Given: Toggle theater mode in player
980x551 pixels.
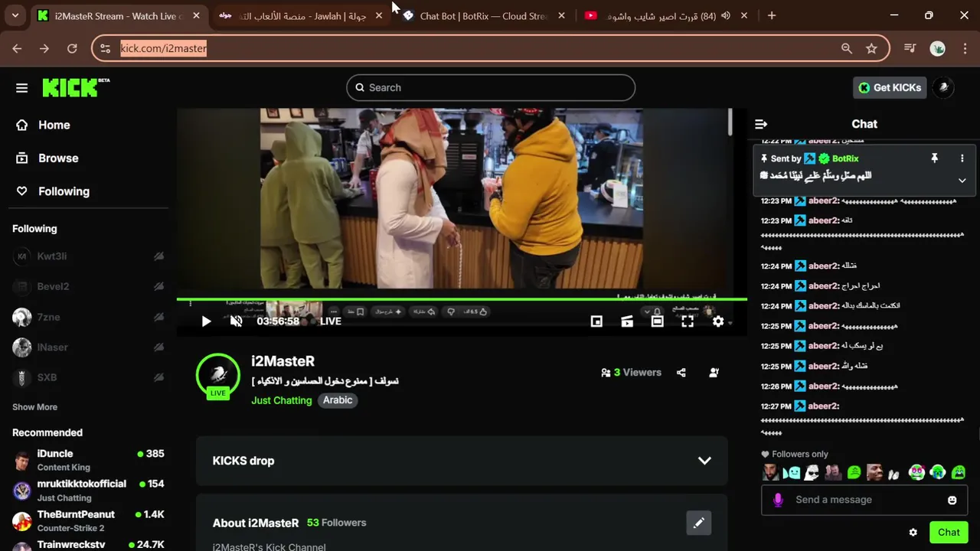Looking at the screenshot, I should [x=657, y=321].
